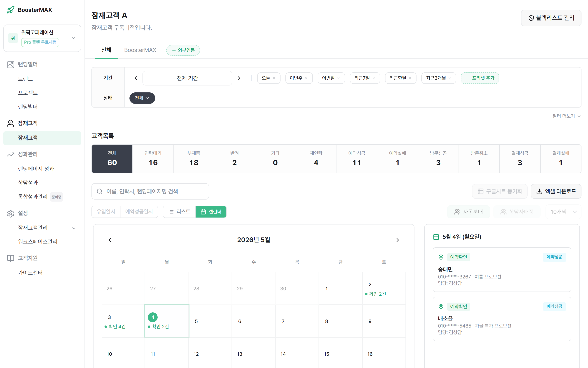Remove the 최근한달 preset with its x

point(410,78)
